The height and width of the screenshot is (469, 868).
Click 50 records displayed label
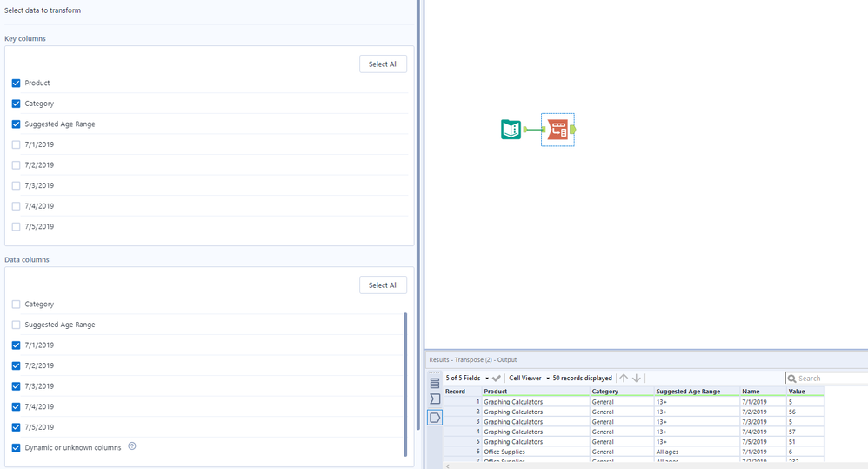point(583,379)
